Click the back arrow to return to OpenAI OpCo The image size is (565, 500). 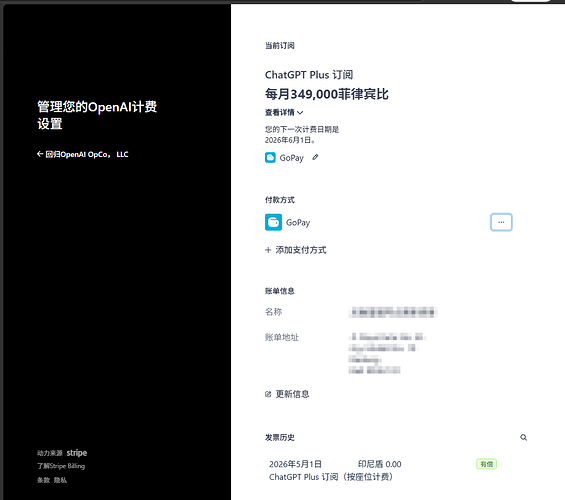(x=40, y=154)
